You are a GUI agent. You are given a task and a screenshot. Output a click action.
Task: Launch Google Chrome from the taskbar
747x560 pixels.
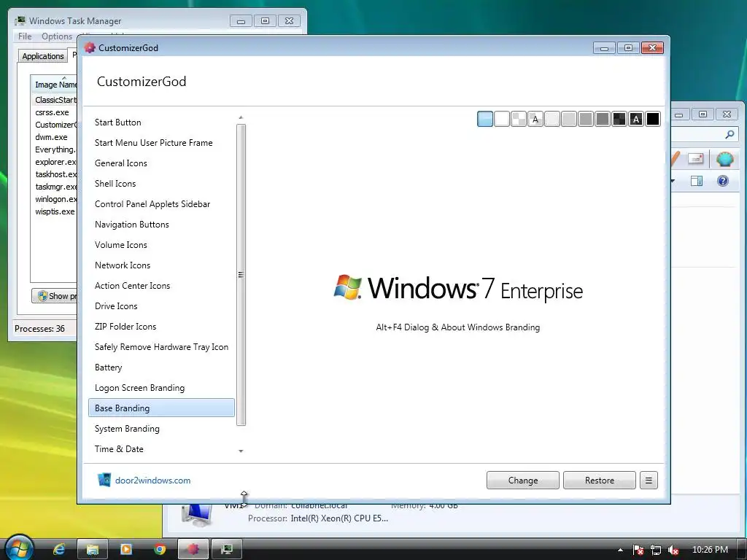(x=160, y=550)
